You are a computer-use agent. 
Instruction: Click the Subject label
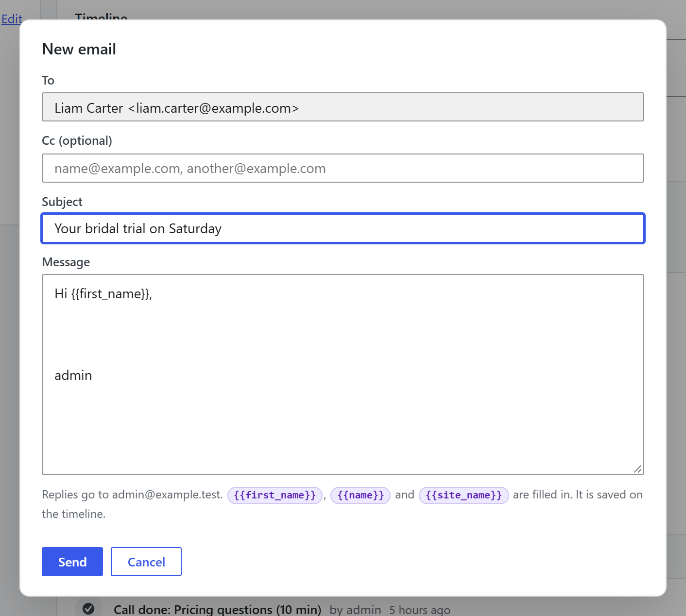(62, 202)
